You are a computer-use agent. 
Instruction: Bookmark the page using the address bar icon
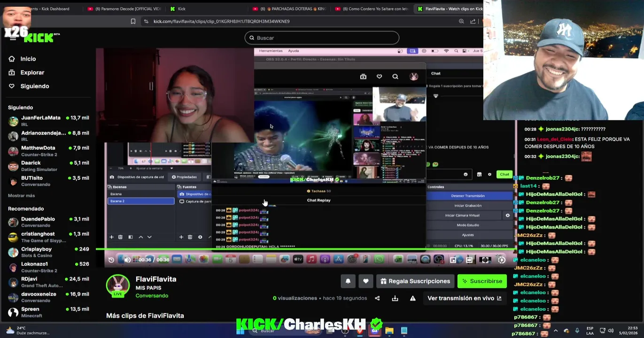coord(133,21)
